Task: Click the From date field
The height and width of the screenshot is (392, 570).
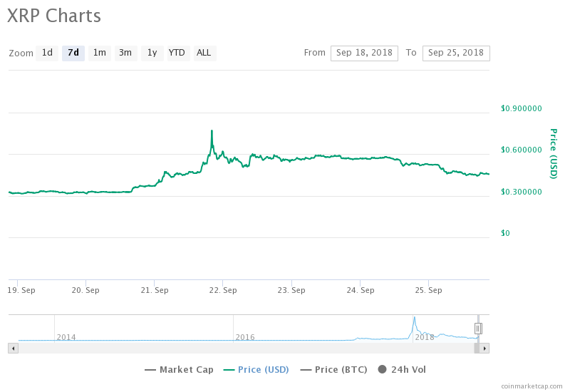Action: 364,53
